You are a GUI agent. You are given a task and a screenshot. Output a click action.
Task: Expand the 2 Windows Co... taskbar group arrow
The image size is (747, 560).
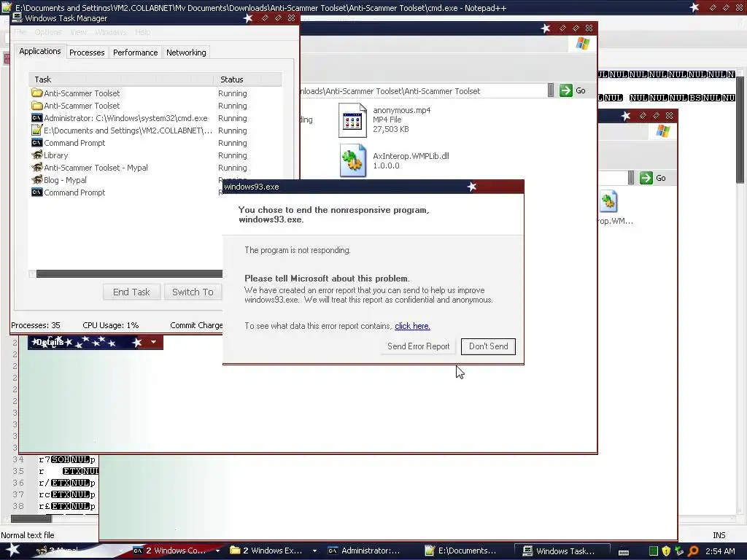coord(217,551)
